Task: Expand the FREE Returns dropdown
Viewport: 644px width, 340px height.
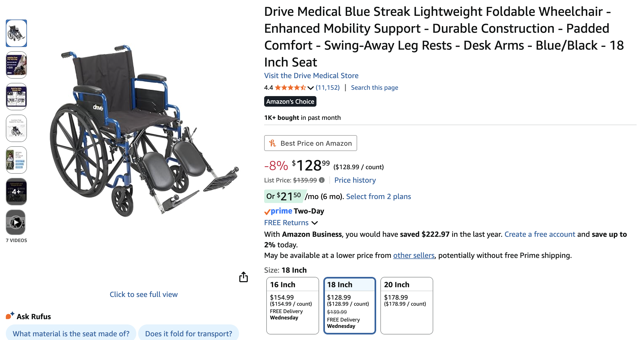Action: [x=315, y=223]
